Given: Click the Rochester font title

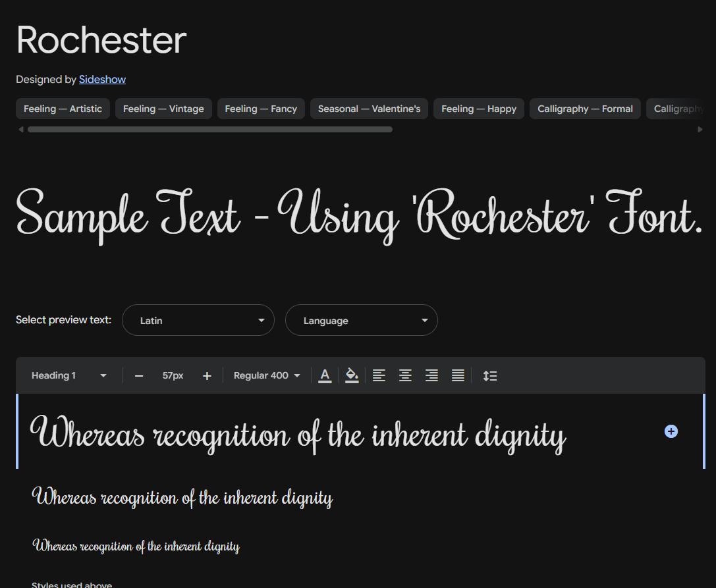Looking at the screenshot, I should coord(101,40).
